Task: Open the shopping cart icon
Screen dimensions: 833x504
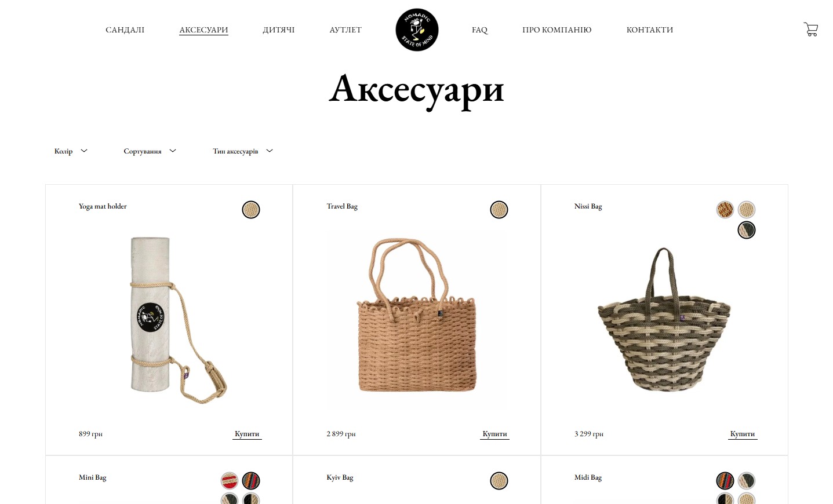Action: 810,30
